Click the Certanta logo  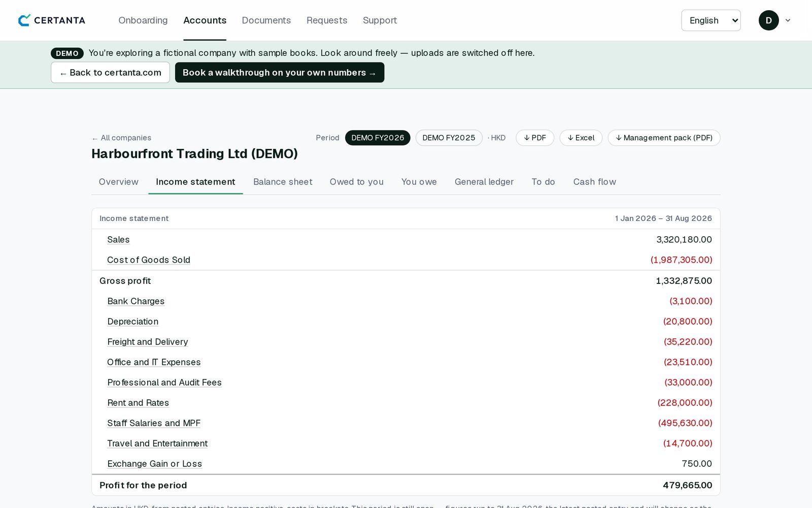tap(52, 20)
